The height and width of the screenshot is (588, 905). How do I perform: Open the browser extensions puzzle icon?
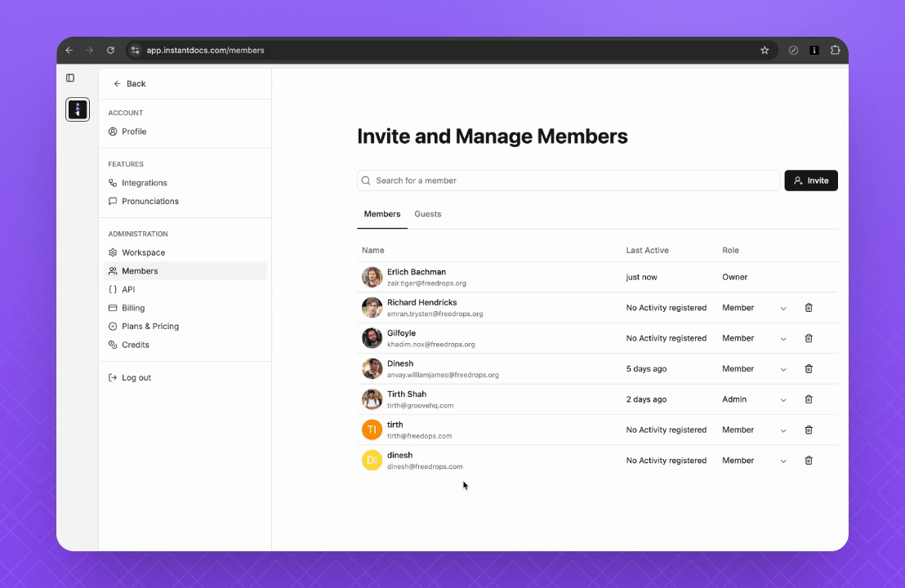835,50
